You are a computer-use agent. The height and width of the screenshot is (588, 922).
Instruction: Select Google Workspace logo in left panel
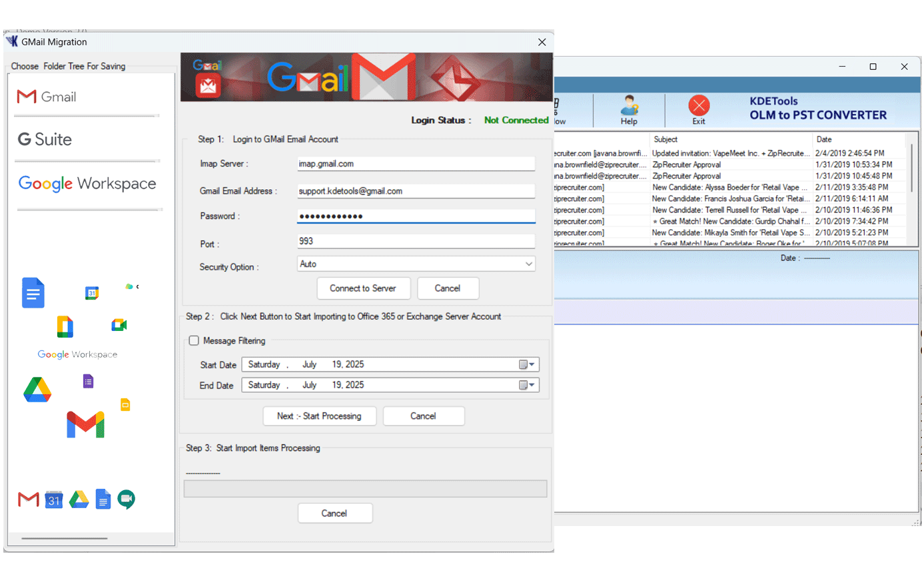(87, 184)
